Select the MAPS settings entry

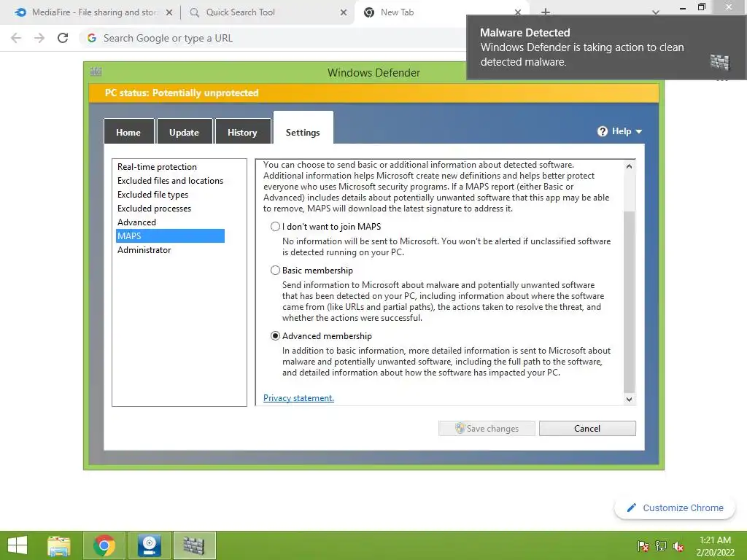point(170,236)
